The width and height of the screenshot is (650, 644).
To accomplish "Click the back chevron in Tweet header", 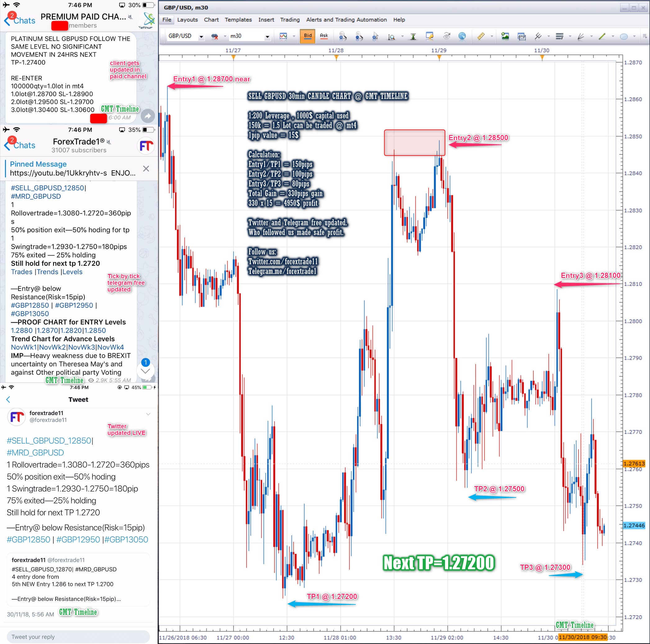I will tap(8, 400).
